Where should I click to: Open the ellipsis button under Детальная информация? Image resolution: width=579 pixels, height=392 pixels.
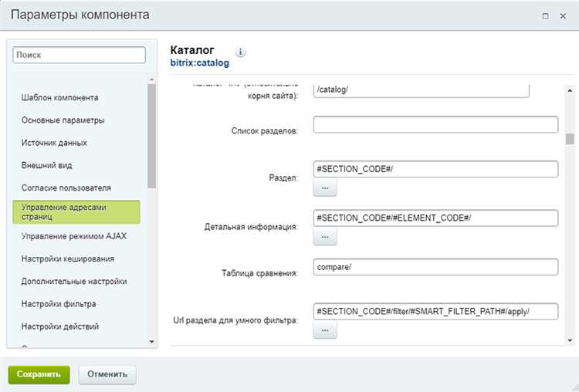click(325, 237)
